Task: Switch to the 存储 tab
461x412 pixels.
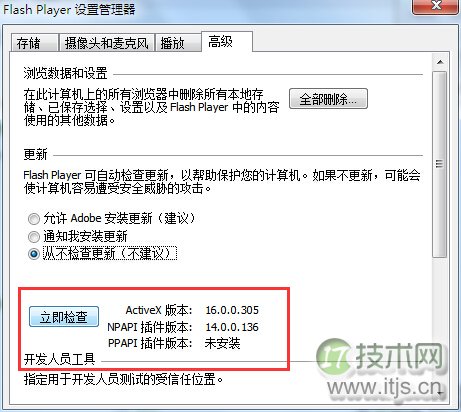Action: (34, 43)
